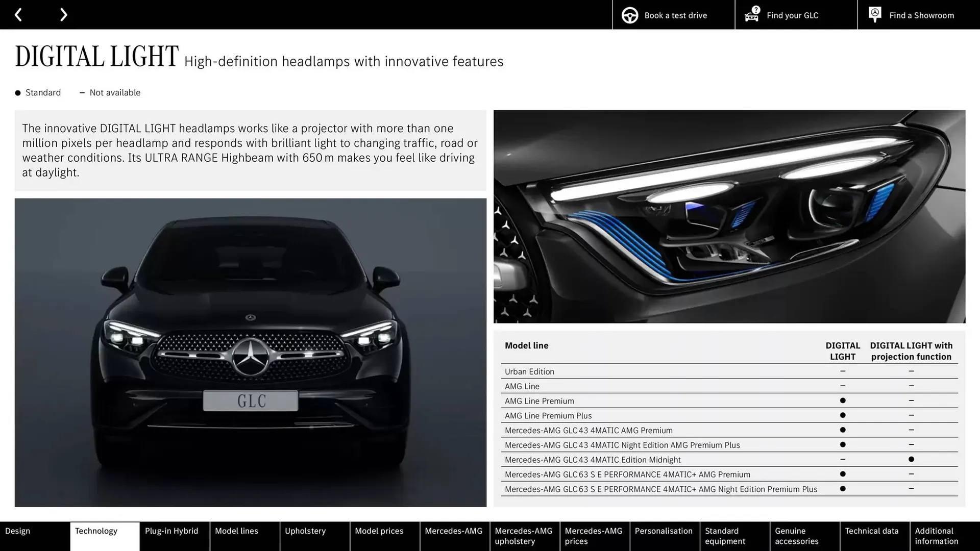Viewport: 980px width, 551px height.
Task: Click the headlamp close-up image
Action: point(729,216)
